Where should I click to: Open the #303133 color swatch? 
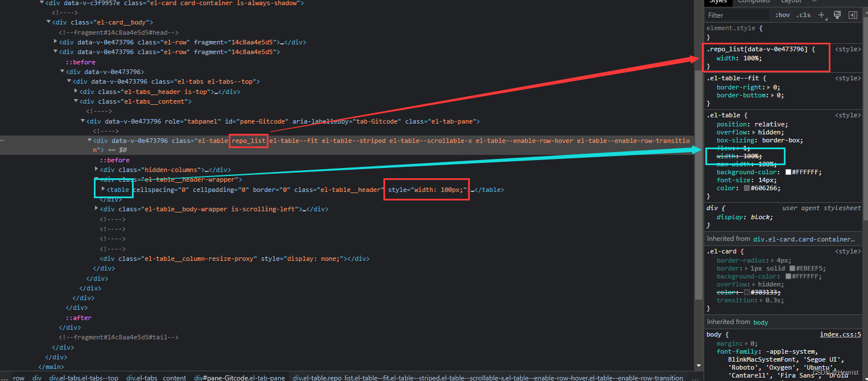click(x=747, y=292)
